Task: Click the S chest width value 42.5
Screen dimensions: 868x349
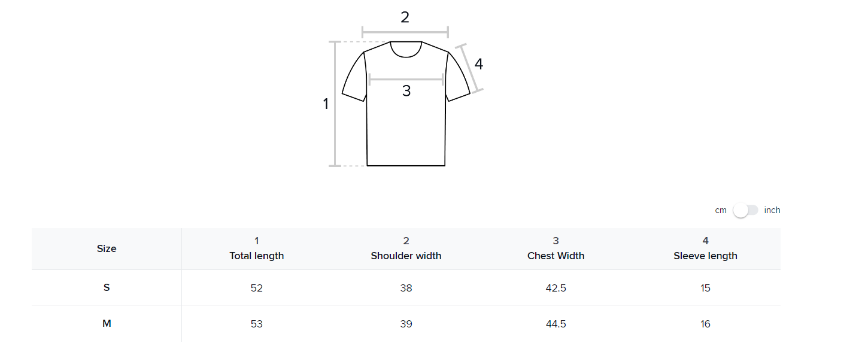Action: 556,288
